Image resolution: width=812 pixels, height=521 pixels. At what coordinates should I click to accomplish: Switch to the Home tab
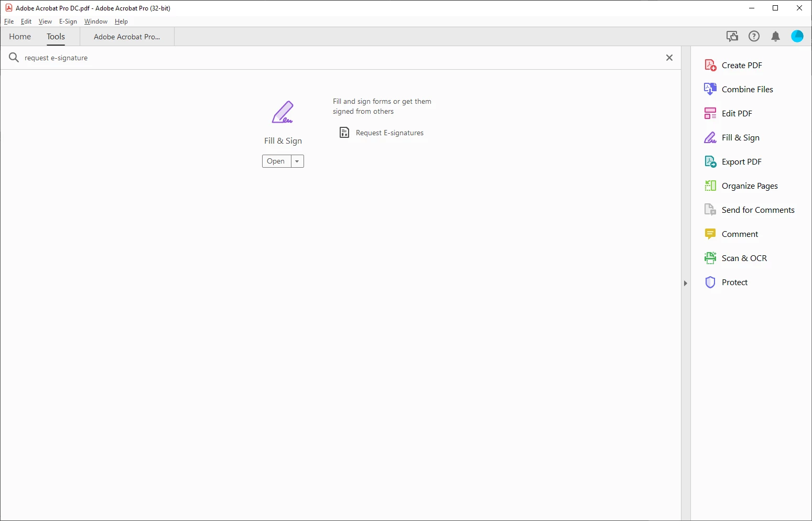(20, 37)
